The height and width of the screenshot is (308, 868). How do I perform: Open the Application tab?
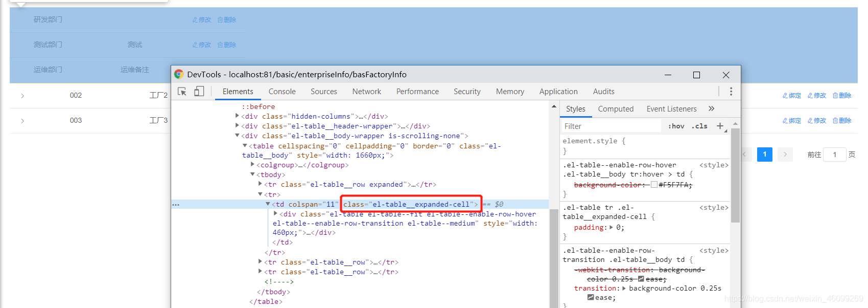(558, 92)
